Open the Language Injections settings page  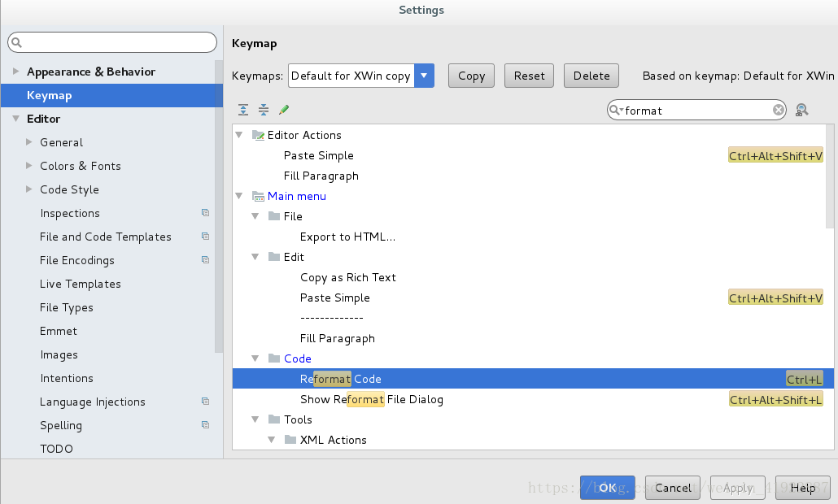point(93,402)
